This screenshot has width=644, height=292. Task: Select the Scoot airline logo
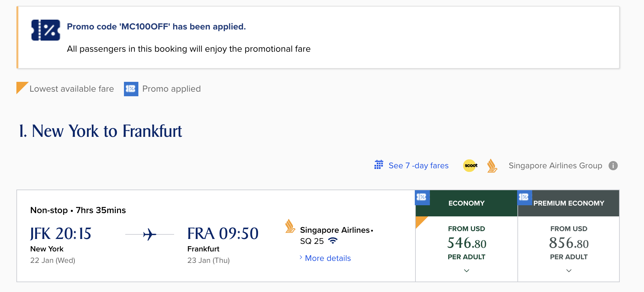point(470,166)
